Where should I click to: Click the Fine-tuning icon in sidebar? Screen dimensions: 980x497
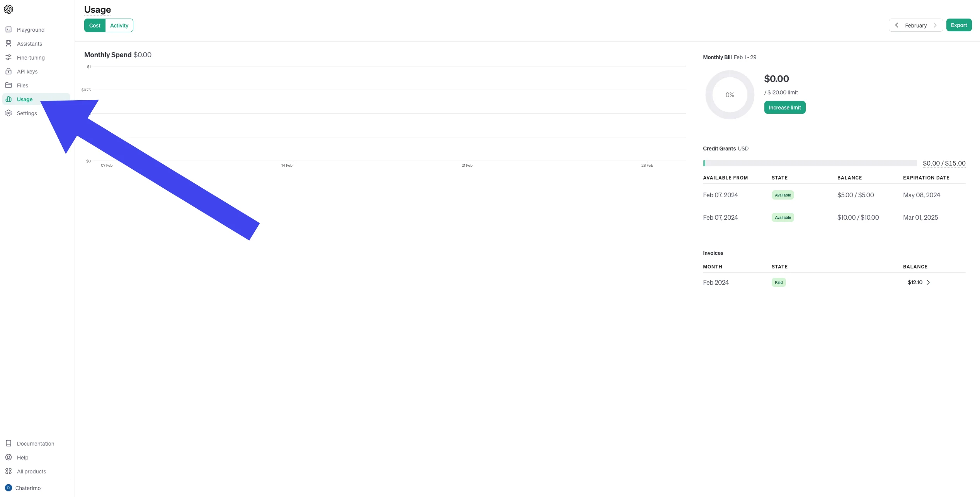pyautogui.click(x=8, y=58)
